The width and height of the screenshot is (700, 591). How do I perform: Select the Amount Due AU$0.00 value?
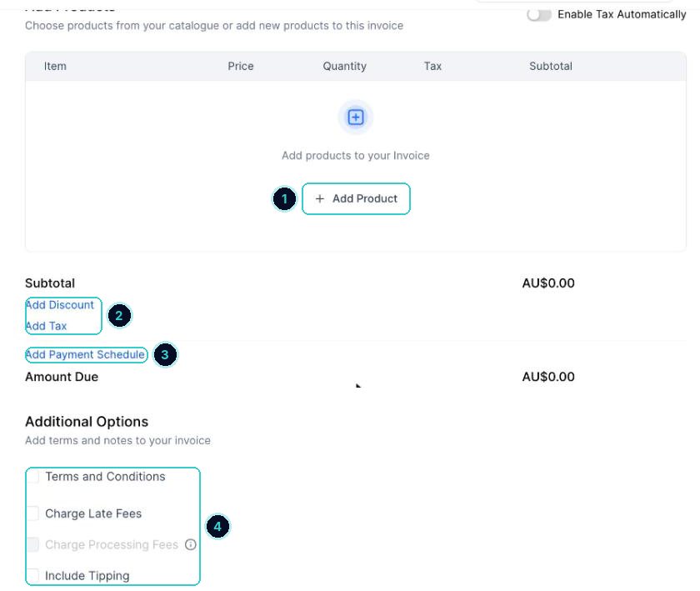[x=548, y=377]
